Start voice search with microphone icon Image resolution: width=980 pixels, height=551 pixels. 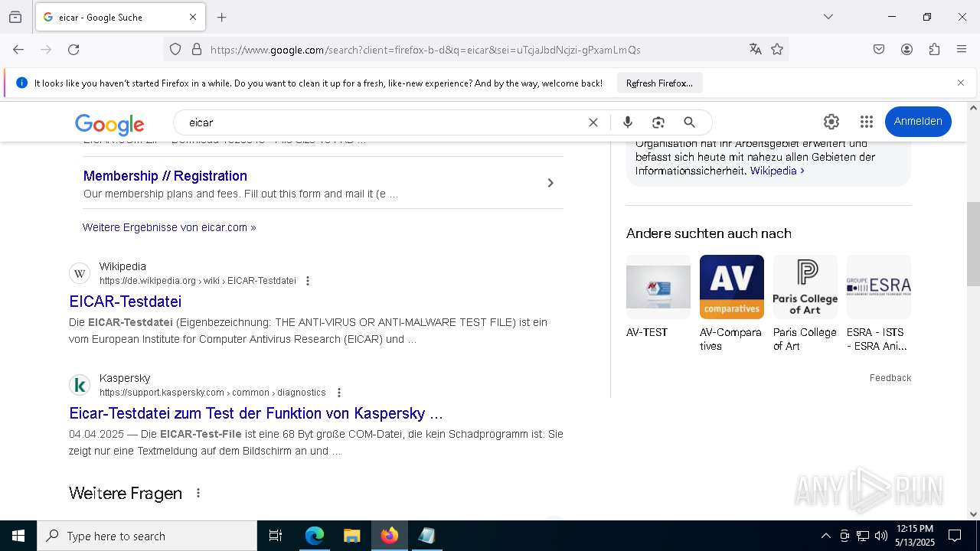(628, 122)
